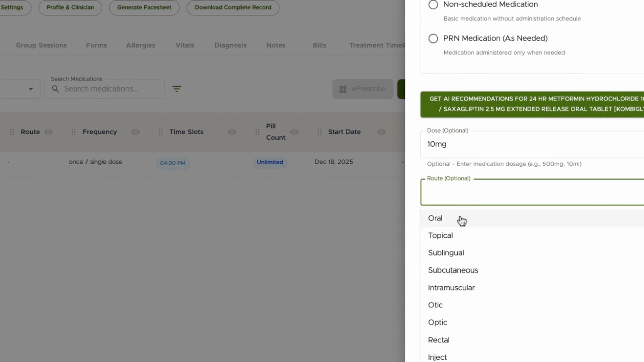Expand the dropdown beside Search Medications
Screen dimensions: 644x362
click(x=31, y=89)
